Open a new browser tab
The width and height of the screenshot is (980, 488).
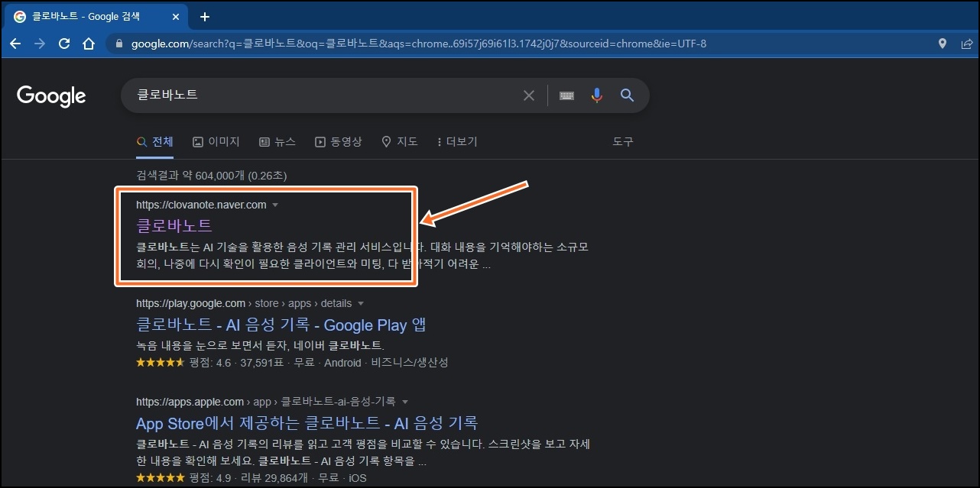(x=204, y=17)
